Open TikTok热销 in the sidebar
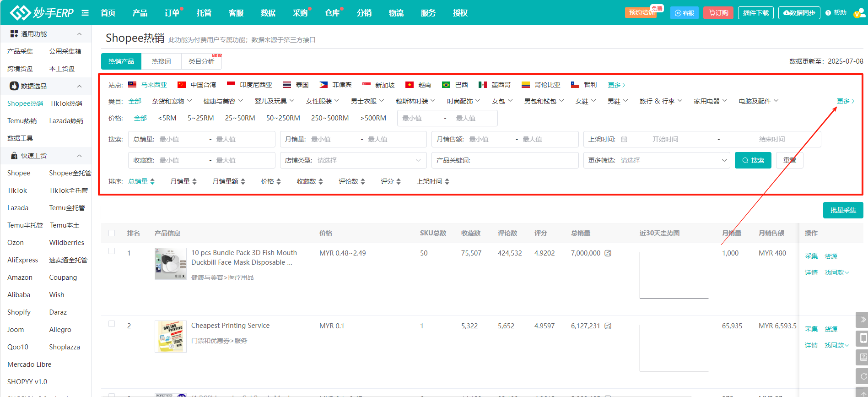868x397 pixels. pyautogui.click(x=66, y=103)
